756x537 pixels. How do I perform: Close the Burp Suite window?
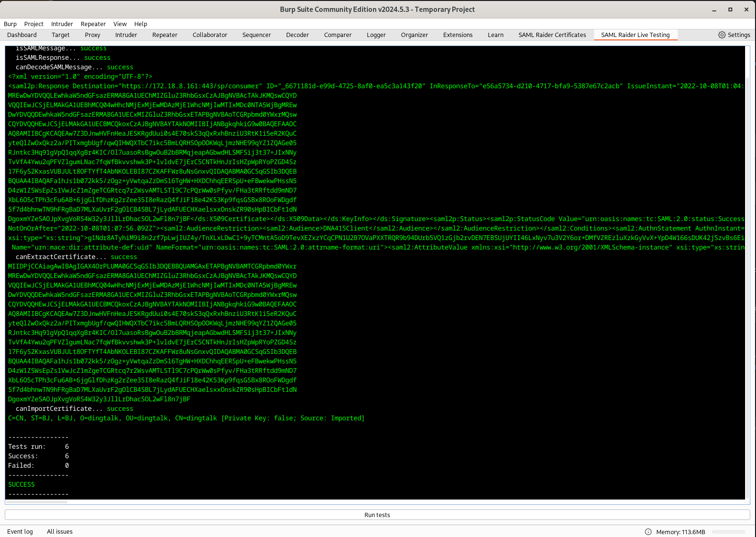[x=747, y=9]
